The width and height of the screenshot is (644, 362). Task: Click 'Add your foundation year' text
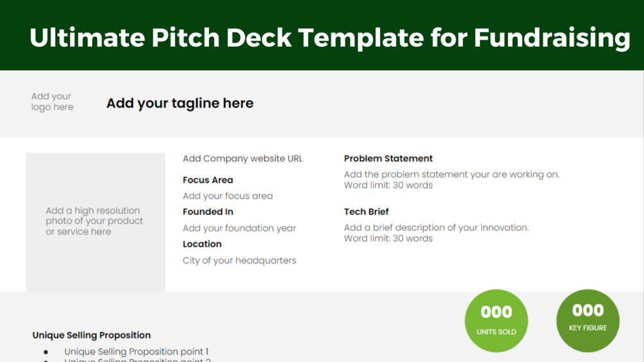point(239,228)
